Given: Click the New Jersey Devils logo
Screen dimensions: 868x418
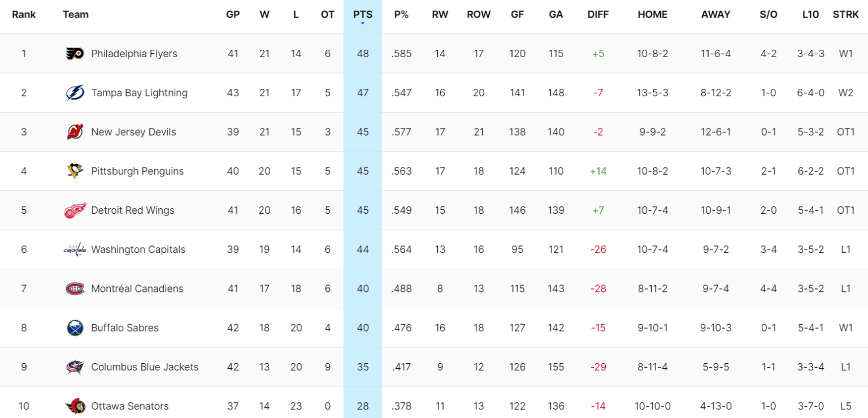Looking at the screenshot, I should [x=75, y=132].
